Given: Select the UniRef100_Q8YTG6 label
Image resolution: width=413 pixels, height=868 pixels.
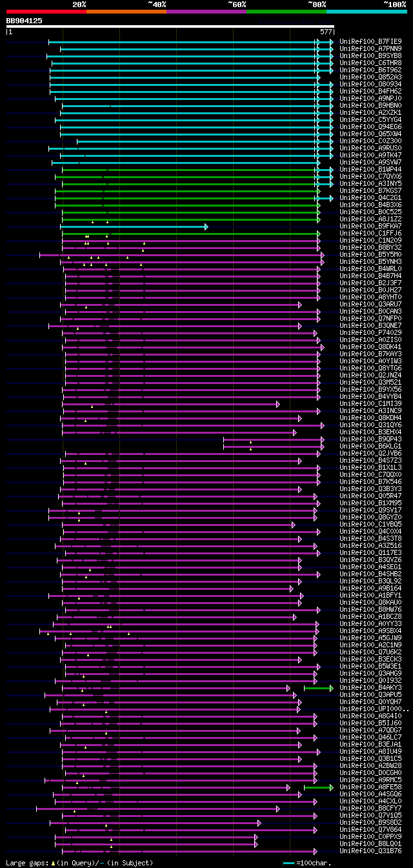Looking at the screenshot, I should coord(370,368).
